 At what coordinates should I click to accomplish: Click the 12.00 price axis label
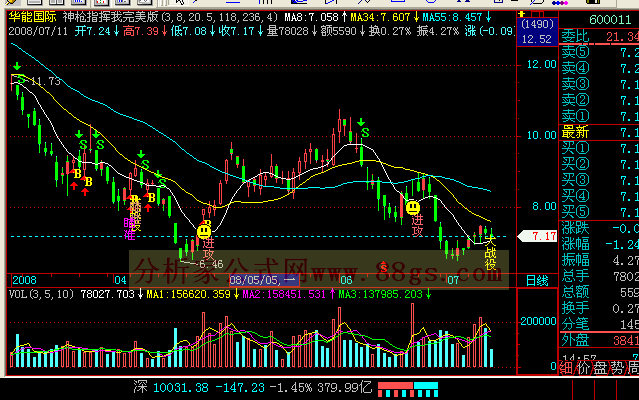pos(541,64)
